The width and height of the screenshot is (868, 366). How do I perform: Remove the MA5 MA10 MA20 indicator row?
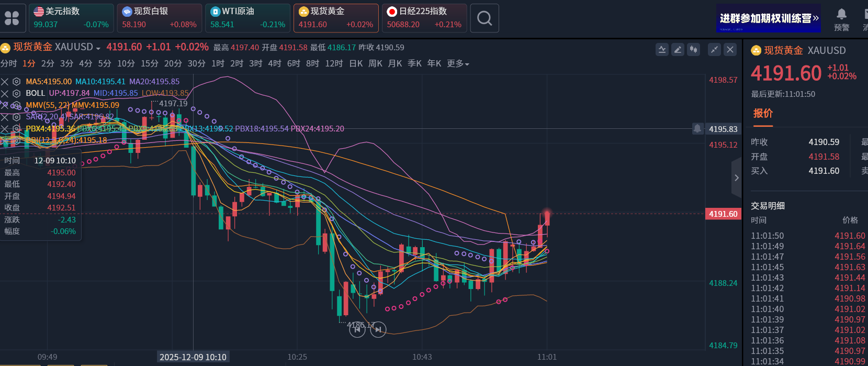coord(5,82)
